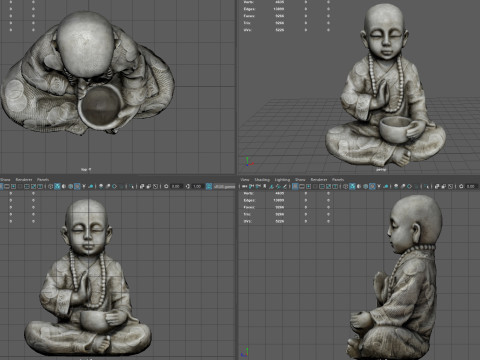Toggle Screen Space Ambient Occlusion in side view
Image resolution: width=480 pixels, height=360 pixels.
396,186
